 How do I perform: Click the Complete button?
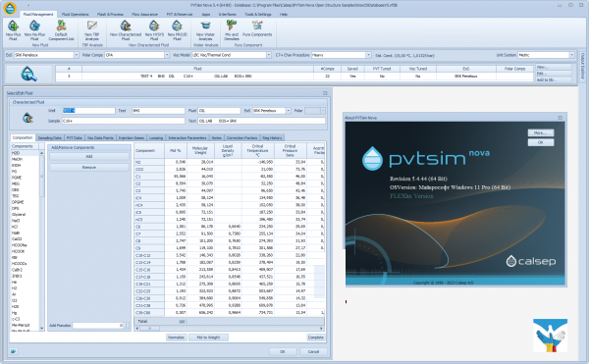click(315, 338)
